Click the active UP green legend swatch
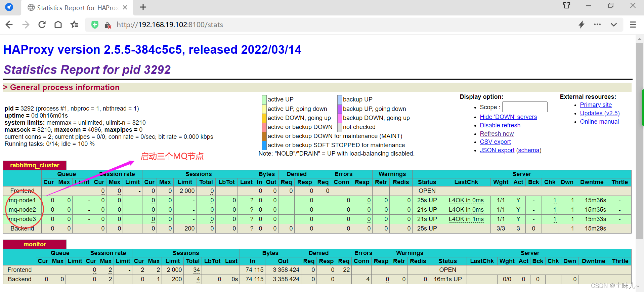The image size is (644, 292). pos(264,99)
